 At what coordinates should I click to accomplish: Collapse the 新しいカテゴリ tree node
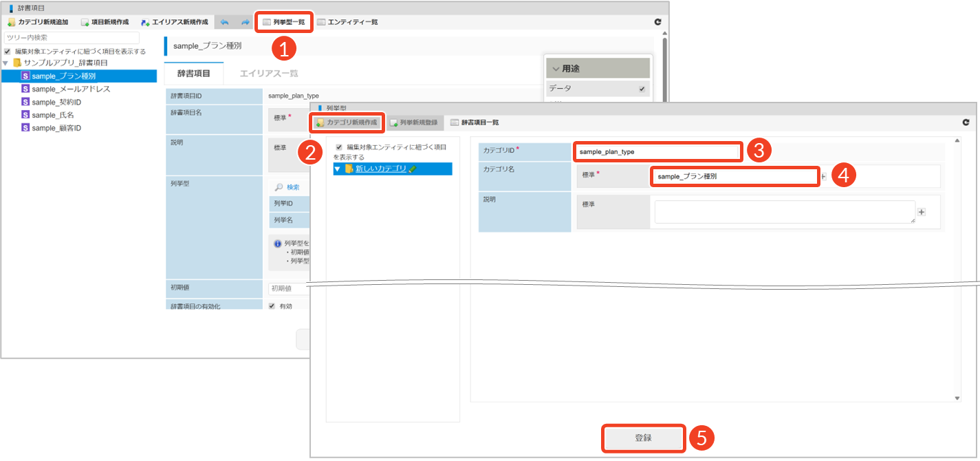tap(338, 169)
